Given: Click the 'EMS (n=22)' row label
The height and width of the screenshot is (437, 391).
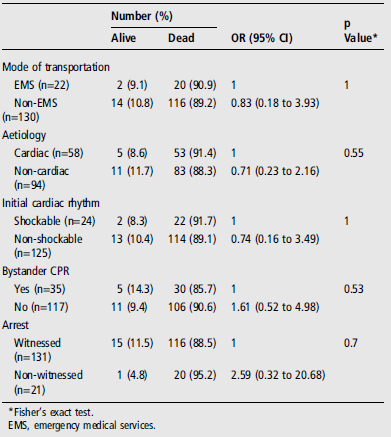Looking at the screenshot, I should [x=42, y=85].
